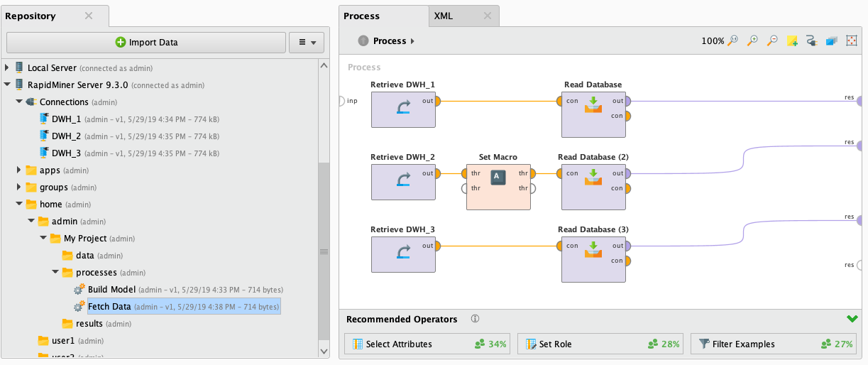Add the recommended Filter Examples operator
868x365 pixels.
coord(774,344)
